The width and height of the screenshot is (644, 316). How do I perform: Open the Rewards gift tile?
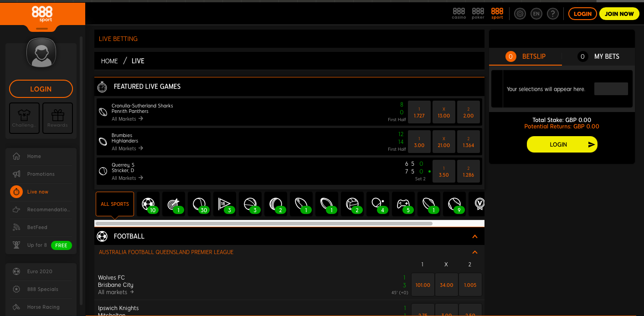pos(57,118)
